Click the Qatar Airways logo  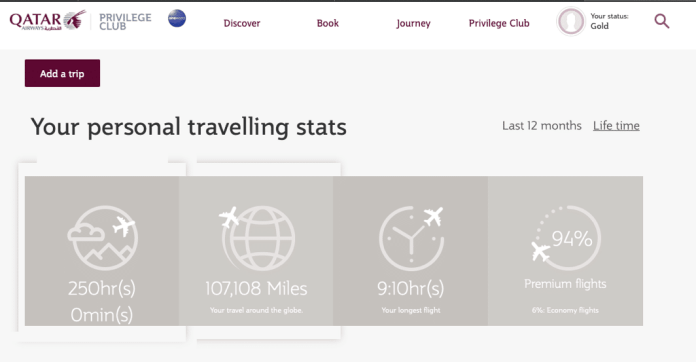click(x=47, y=20)
